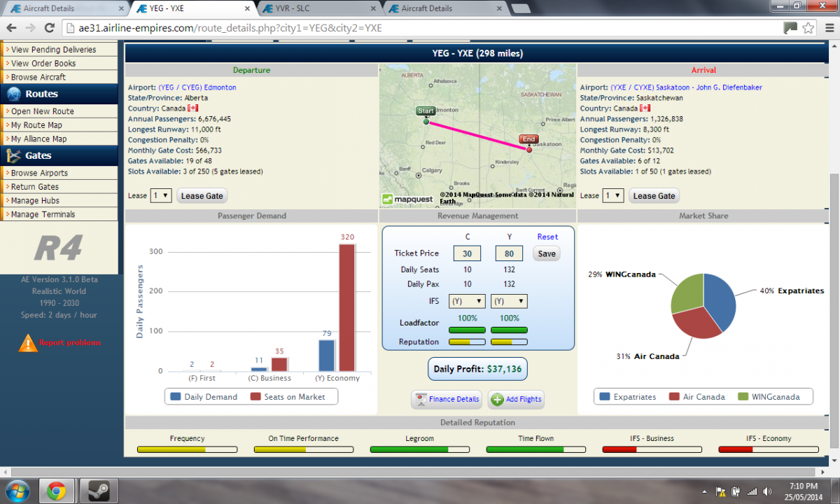Click the End marker on the map
Viewport: 840px width, 504px height.
(528, 139)
